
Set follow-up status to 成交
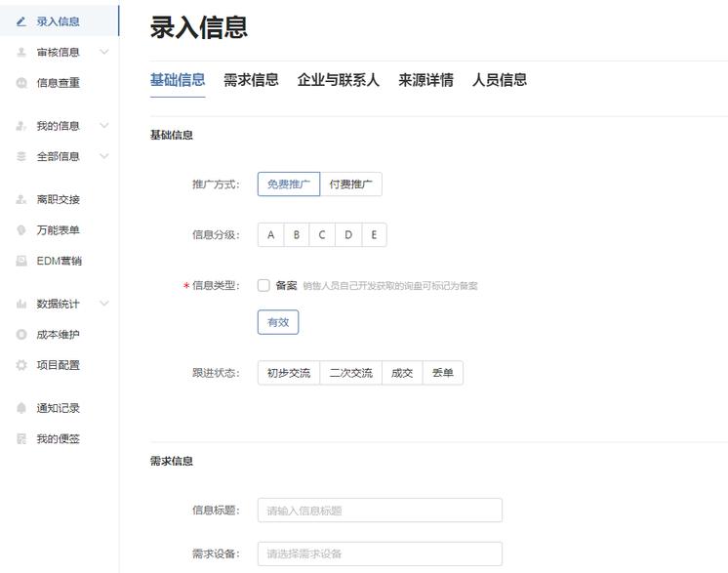[402, 373]
